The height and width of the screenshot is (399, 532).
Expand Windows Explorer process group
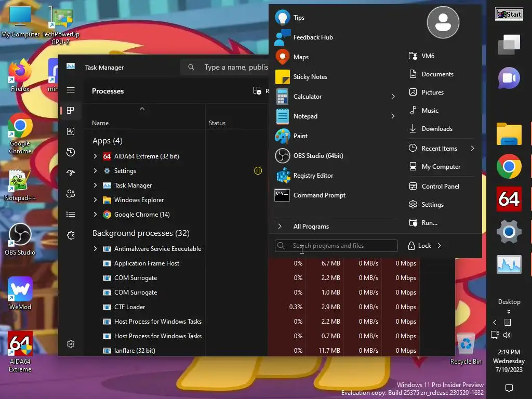tap(96, 200)
